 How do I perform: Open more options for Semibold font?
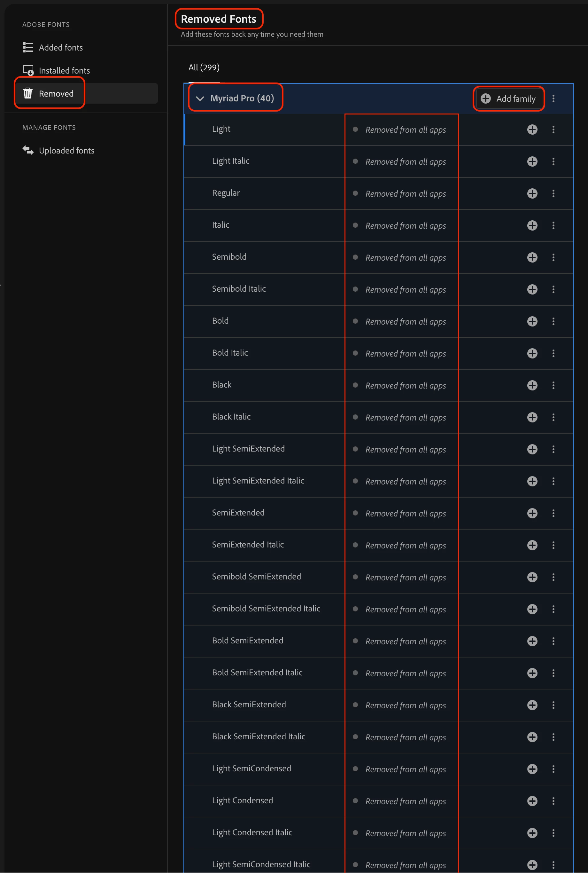click(553, 257)
